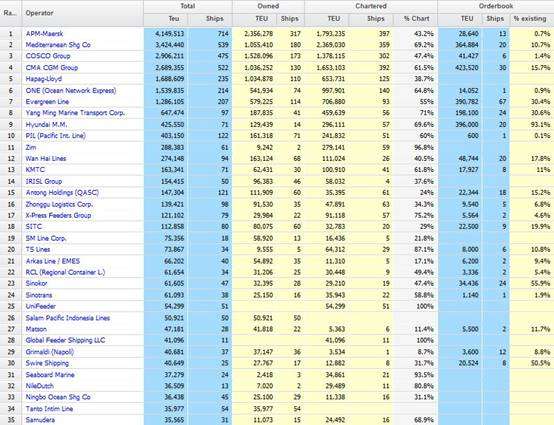This screenshot has width=554, height=425.
Task: Click the COSCO Group operator link
Action: [x=48, y=56]
